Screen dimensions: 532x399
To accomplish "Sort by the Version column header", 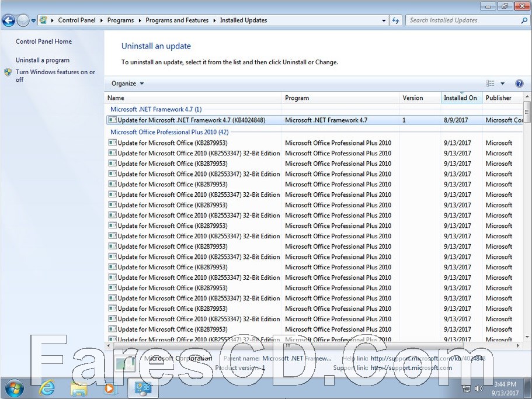I will (x=420, y=98).
